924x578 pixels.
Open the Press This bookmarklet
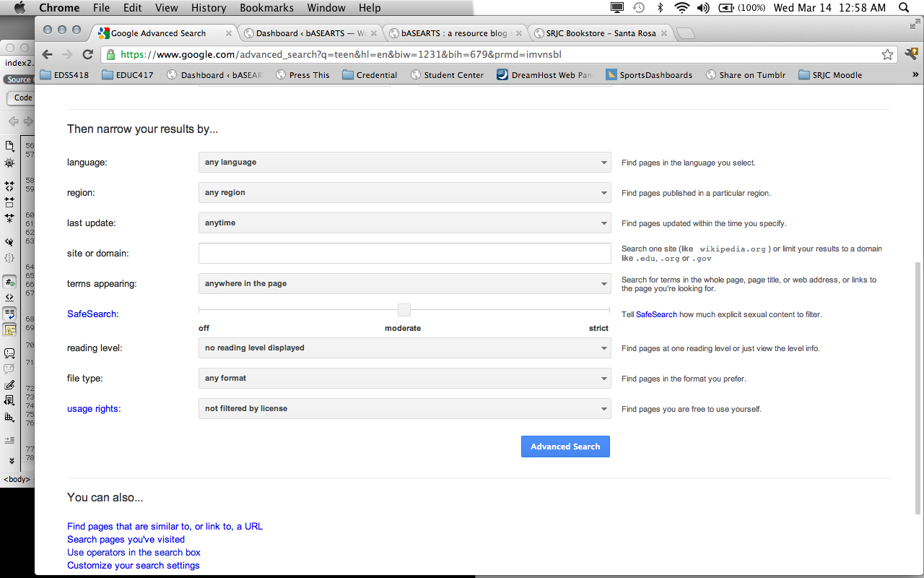coord(302,74)
